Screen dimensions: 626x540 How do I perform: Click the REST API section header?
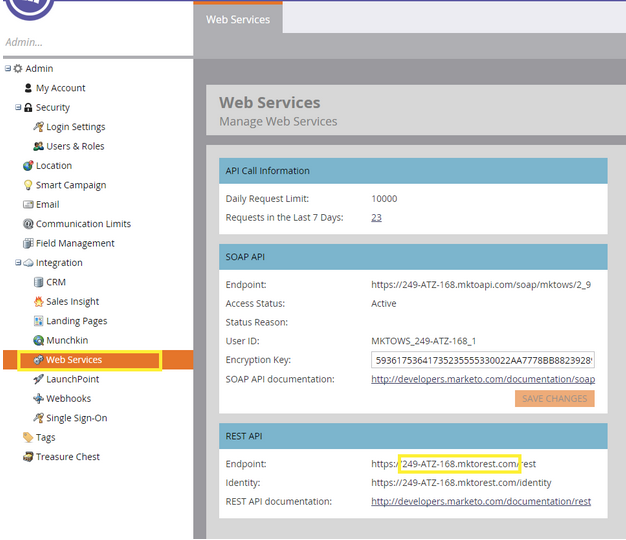(413, 436)
